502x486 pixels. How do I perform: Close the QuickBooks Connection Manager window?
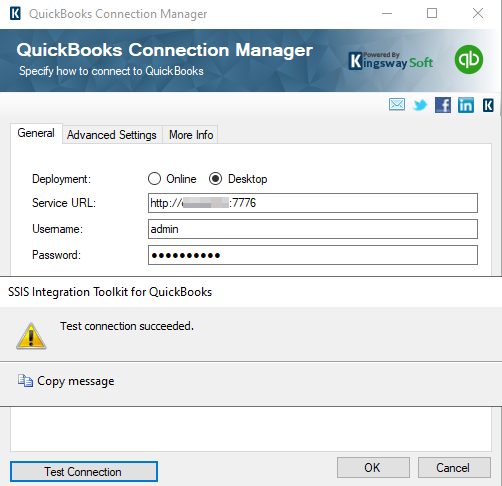pyautogui.click(x=478, y=14)
